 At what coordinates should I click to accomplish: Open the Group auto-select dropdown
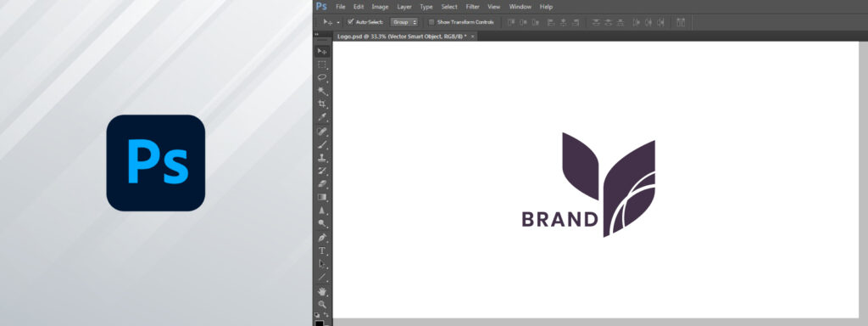tap(404, 22)
